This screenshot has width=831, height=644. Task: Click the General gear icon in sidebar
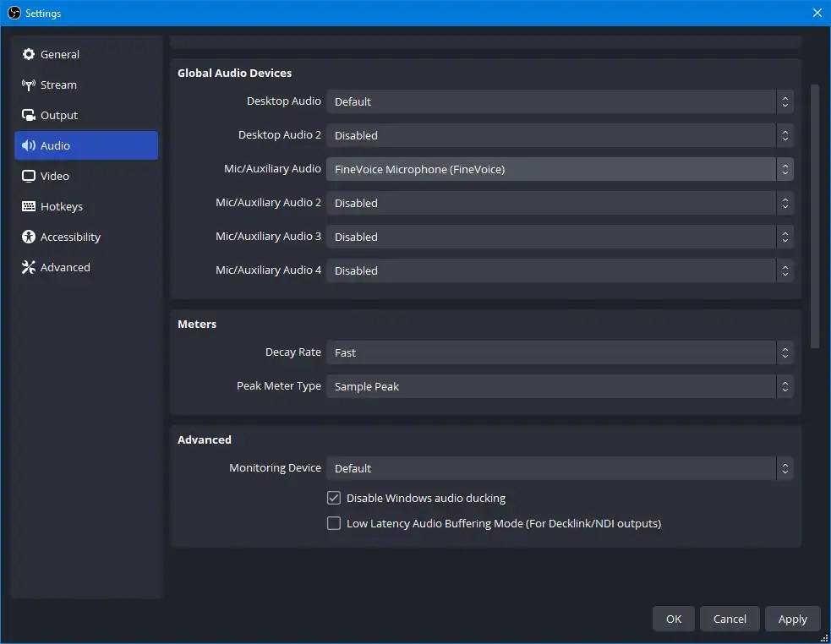[30, 54]
